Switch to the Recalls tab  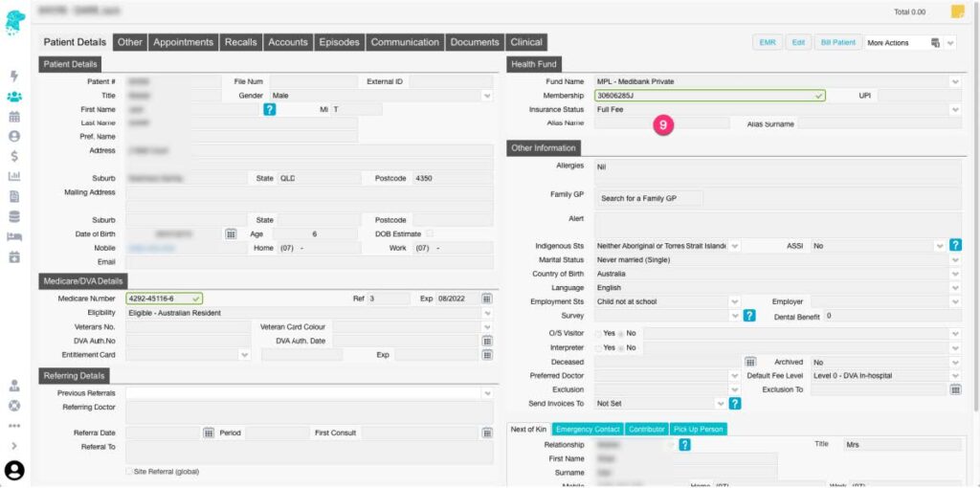coord(240,42)
